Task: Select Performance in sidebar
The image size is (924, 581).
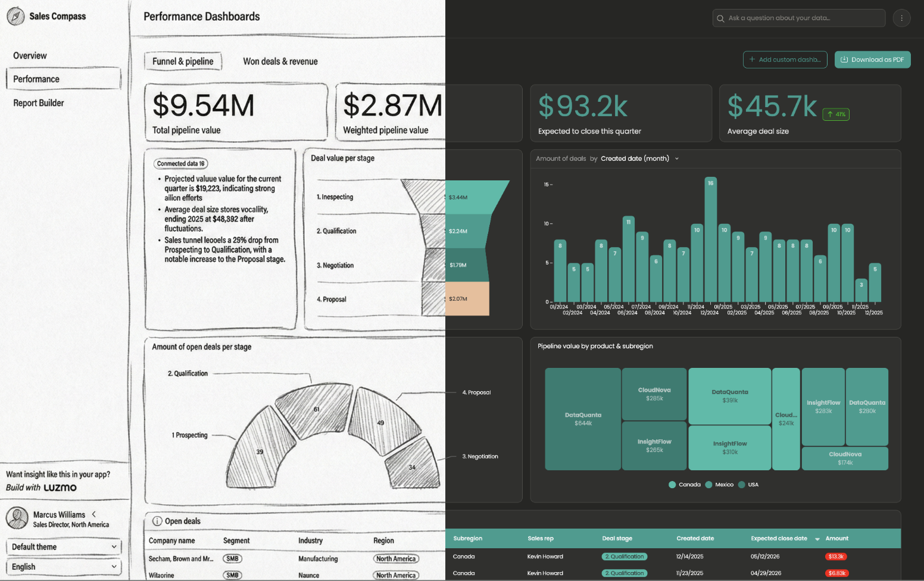Action: (x=63, y=79)
